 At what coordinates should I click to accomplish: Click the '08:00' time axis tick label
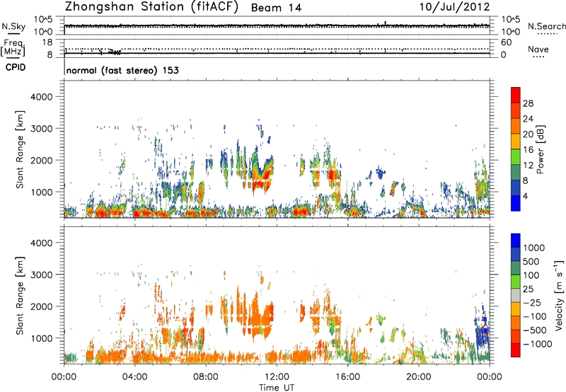tap(206, 377)
